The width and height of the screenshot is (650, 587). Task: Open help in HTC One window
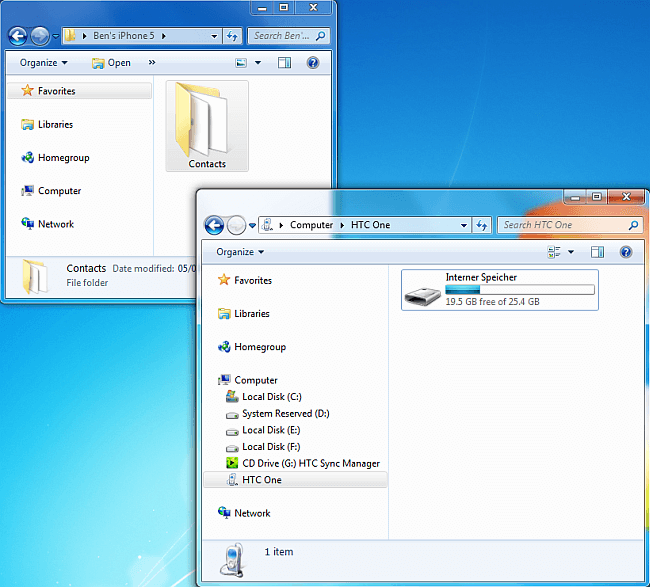click(x=626, y=252)
